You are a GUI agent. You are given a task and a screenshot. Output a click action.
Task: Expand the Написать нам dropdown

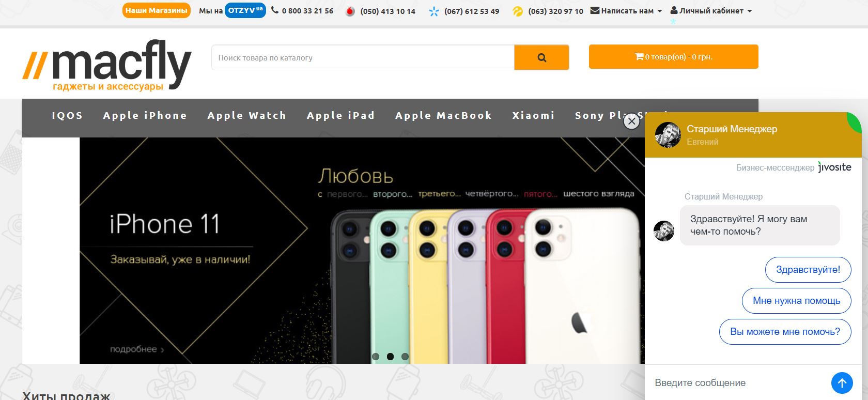pos(626,10)
